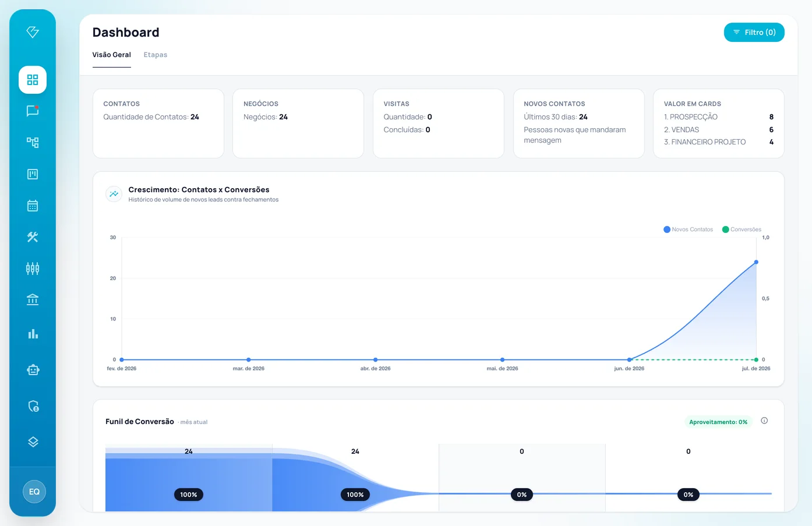Open the Filtro (0) button
Screen dimensions: 812x526
click(754, 32)
